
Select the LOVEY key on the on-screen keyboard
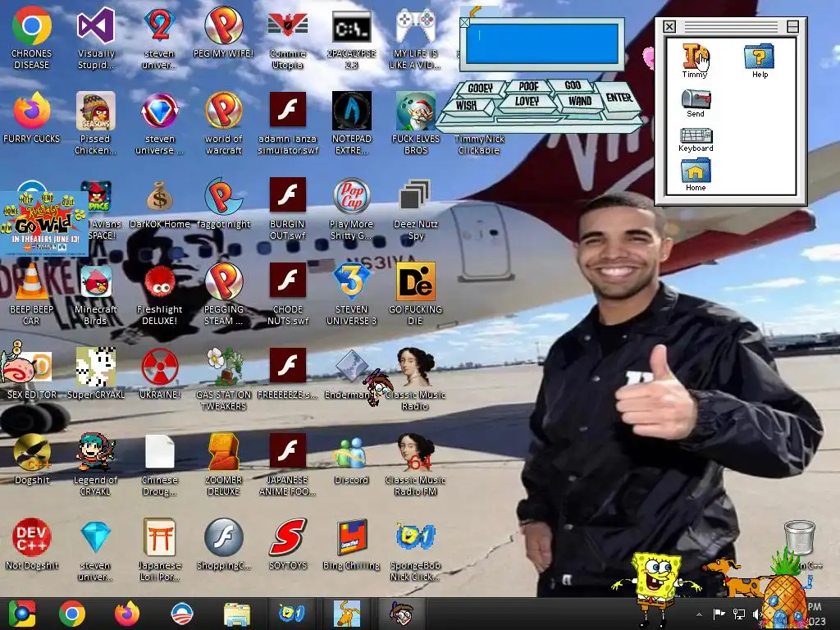pos(527,101)
